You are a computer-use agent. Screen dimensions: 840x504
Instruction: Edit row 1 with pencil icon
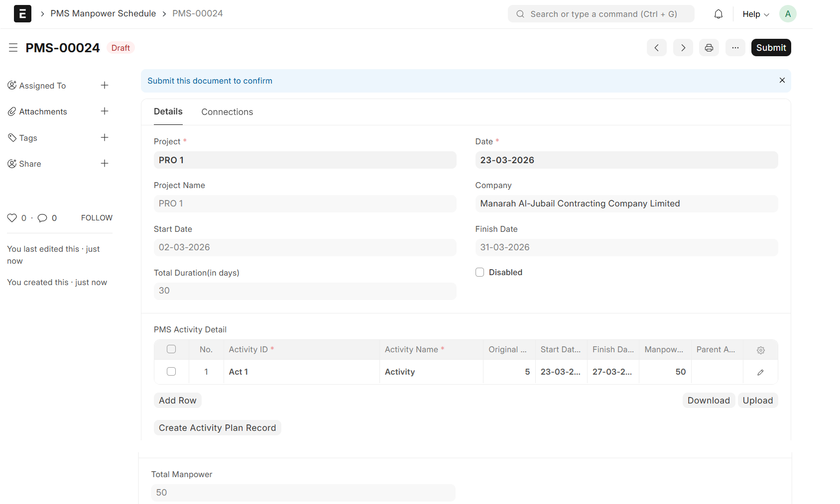[760, 372]
